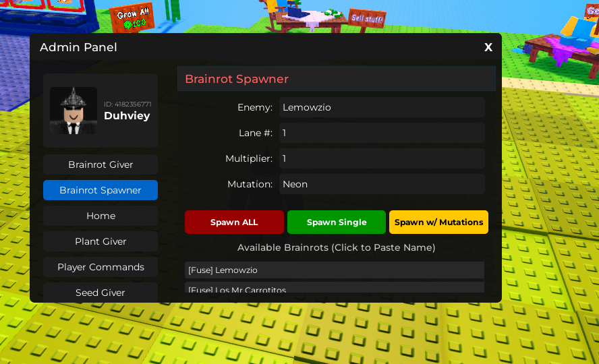The height and width of the screenshot is (364, 599).
Task: Click the Duhviey username text
Action: [127, 116]
